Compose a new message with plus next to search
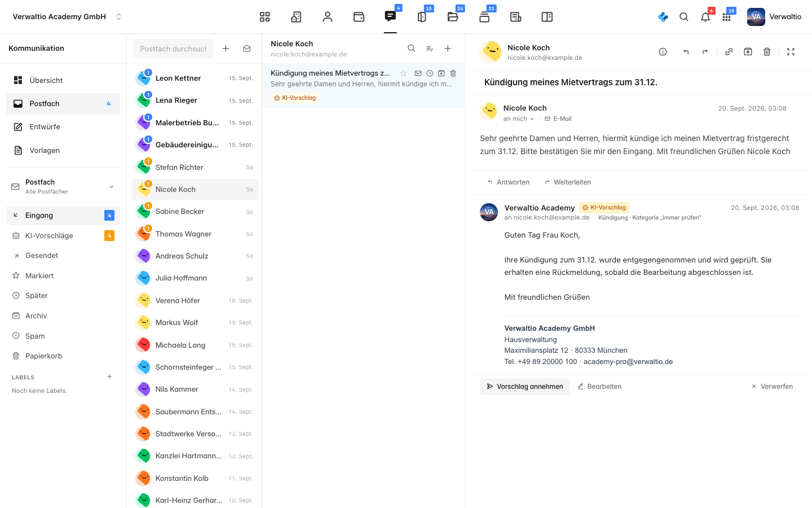Image resolution: width=812 pixels, height=508 pixels. click(x=226, y=49)
